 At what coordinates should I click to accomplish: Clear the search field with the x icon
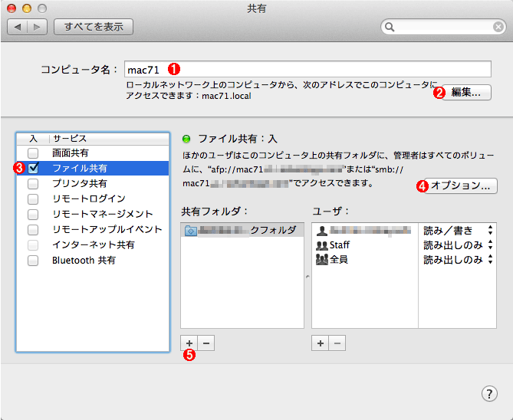click(498, 27)
